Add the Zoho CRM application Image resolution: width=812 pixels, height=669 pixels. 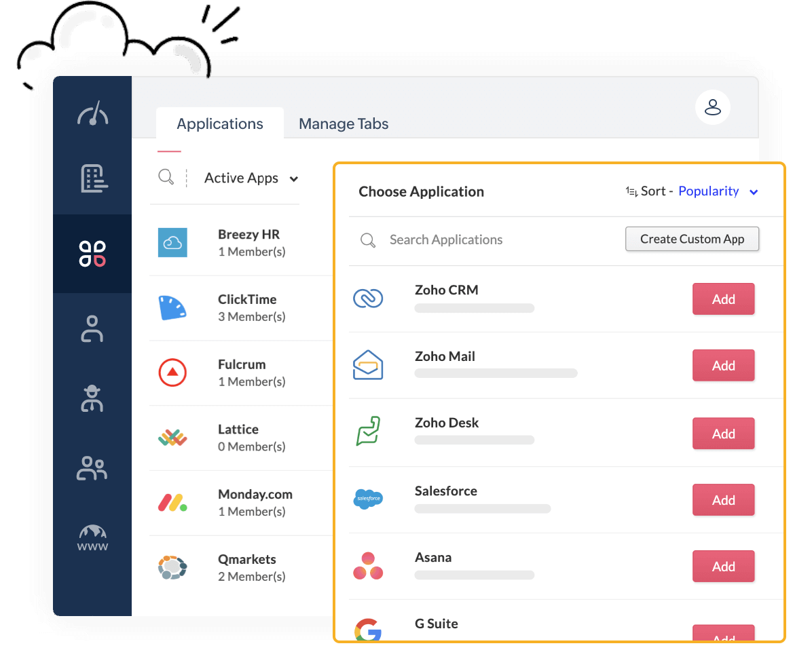point(724,299)
